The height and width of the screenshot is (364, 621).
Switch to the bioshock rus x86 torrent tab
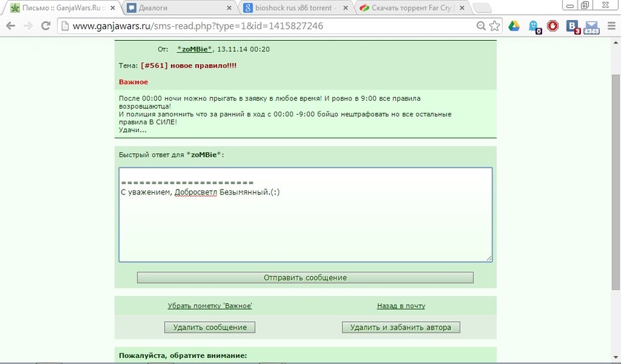295,8
